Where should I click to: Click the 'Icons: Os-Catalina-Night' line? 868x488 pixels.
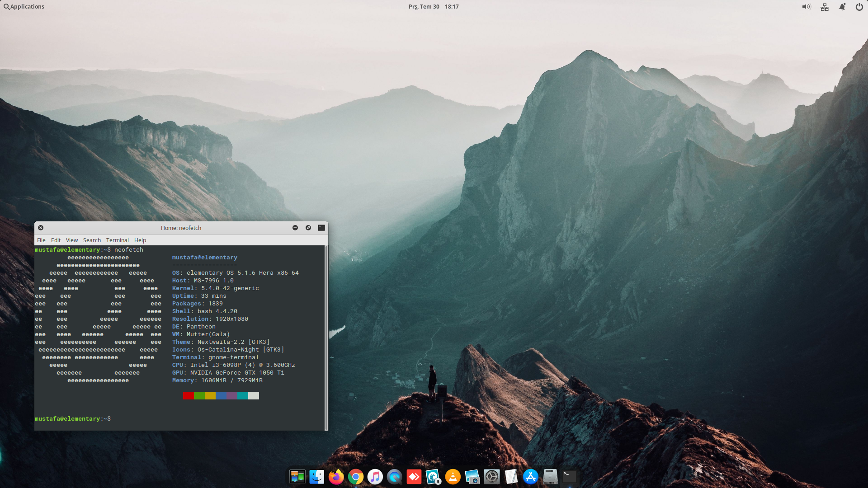(x=228, y=350)
